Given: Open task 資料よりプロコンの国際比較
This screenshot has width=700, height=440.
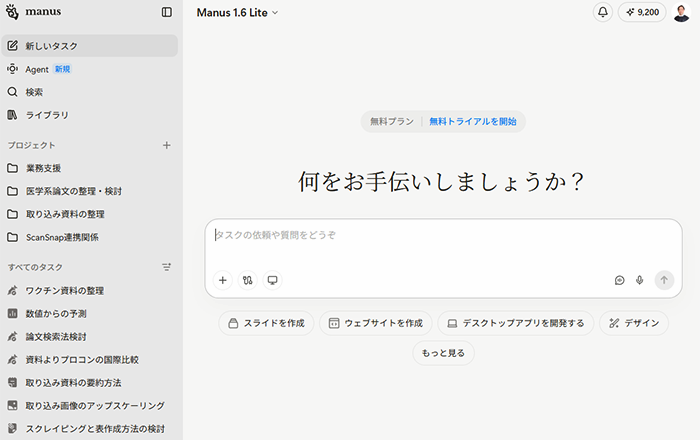Looking at the screenshot, I should click(x=90, y=360).
